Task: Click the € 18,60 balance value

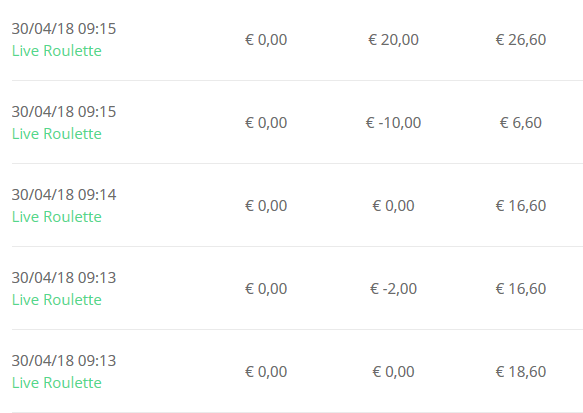Action: point(521,371)
